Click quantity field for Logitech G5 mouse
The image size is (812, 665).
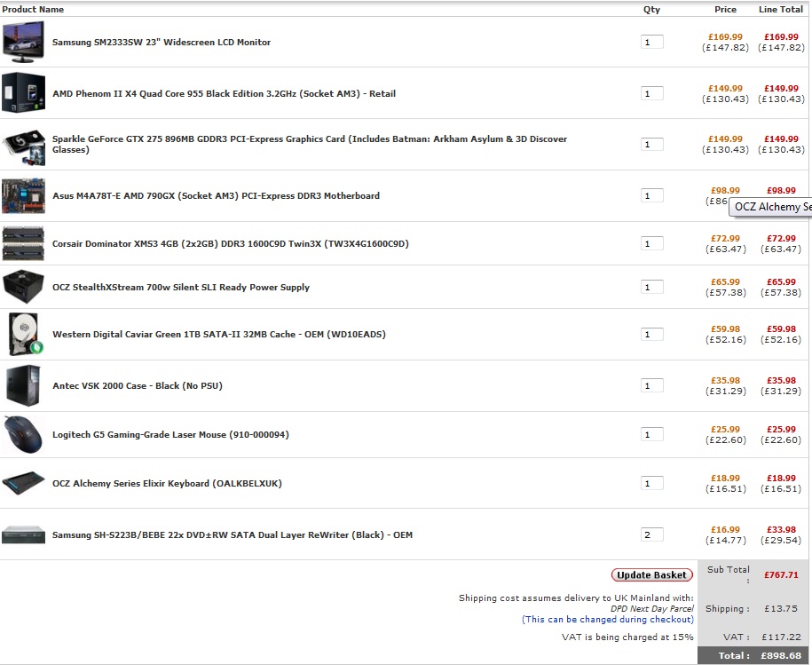point(652,434)
